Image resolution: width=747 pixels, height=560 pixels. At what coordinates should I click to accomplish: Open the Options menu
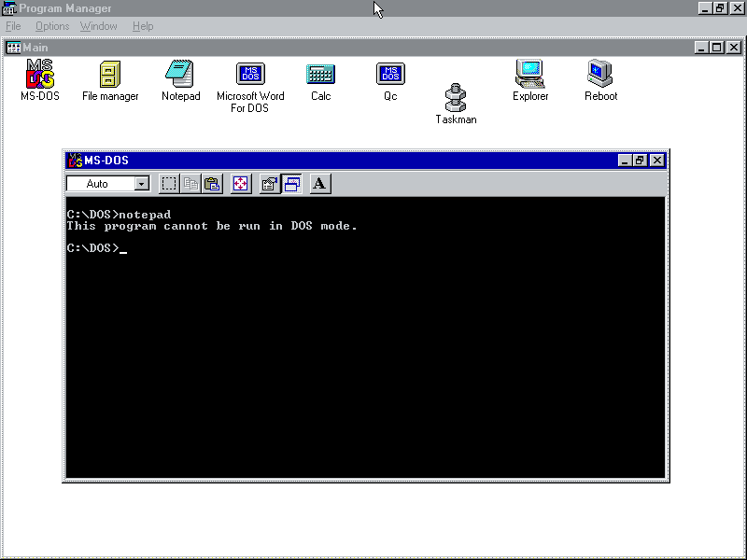(x=51, y=25)
